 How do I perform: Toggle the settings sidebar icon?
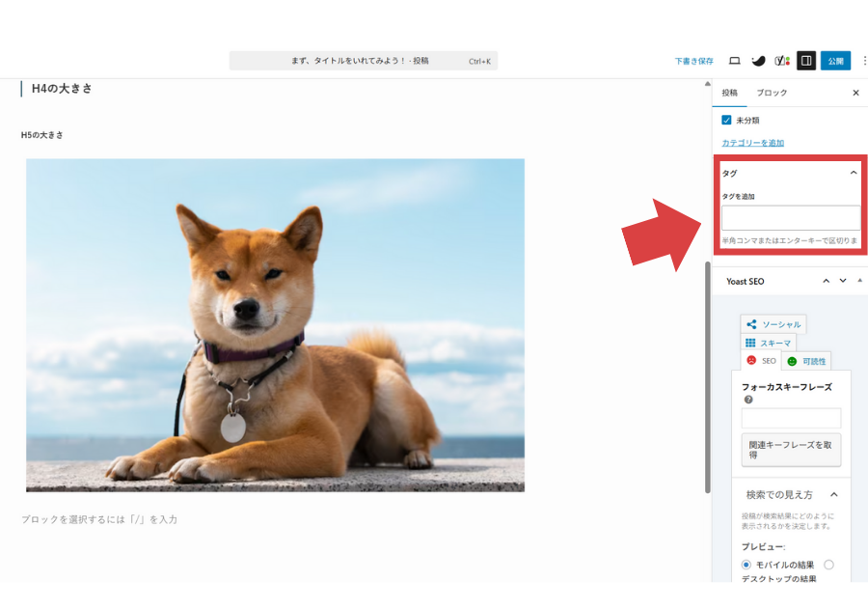tap(806, 61)
